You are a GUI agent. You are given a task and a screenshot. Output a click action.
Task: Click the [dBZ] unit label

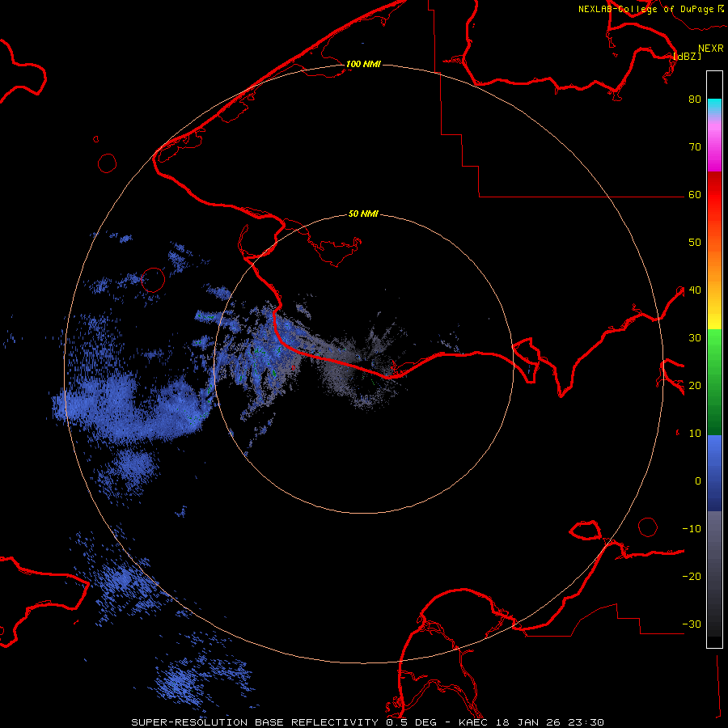point(687,56)
